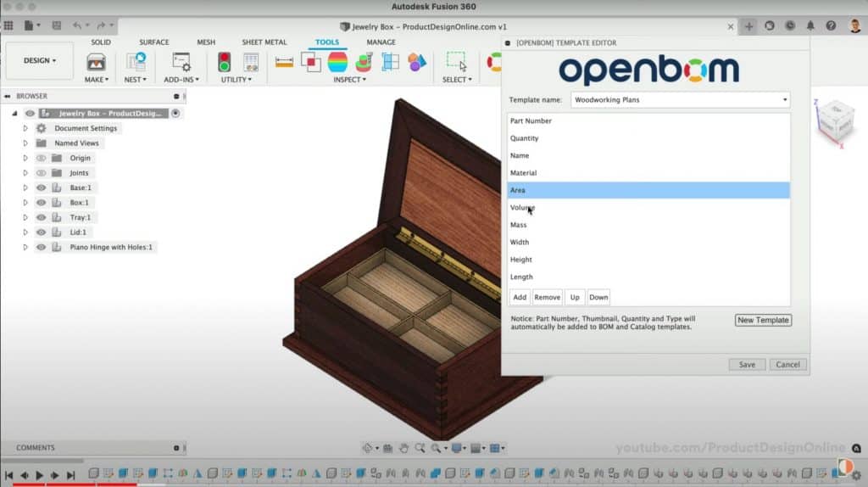Image resolution: width=868 pixels, height=487 pixels.
Task: Save the OpenBOM template
Action: pyautogui.click(x=747, y=365)
